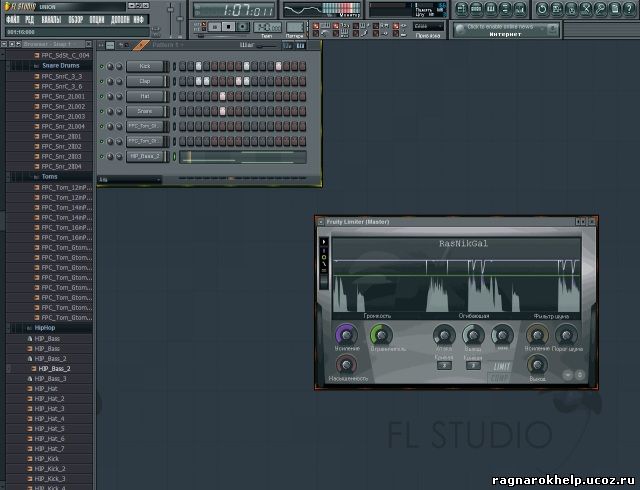This screenshot has width=640, height=490.
Task: Toggle the mute LED on Kick channel
Action: coord(101,66)
